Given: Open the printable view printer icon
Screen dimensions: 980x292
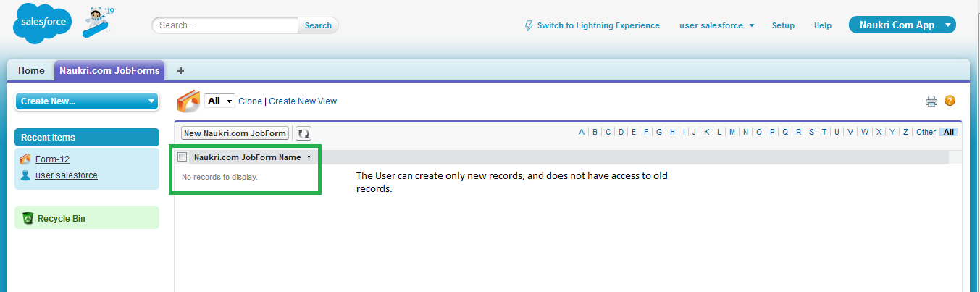Looking at the screenshot, I should click(x=931, y=101).
